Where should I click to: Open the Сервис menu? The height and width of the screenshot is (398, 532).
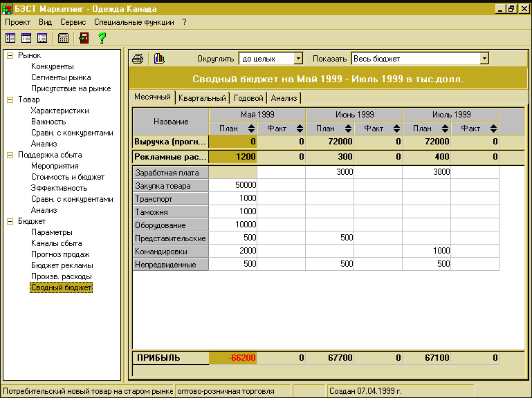73,22
